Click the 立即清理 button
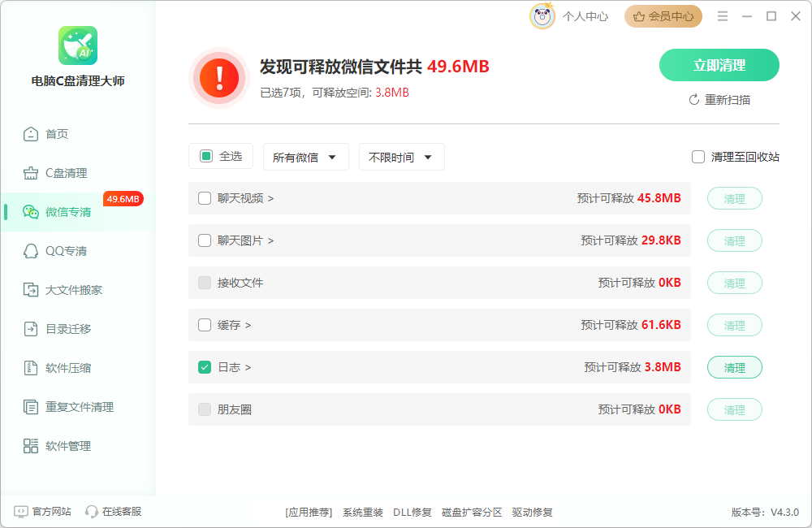 [719, 65]
